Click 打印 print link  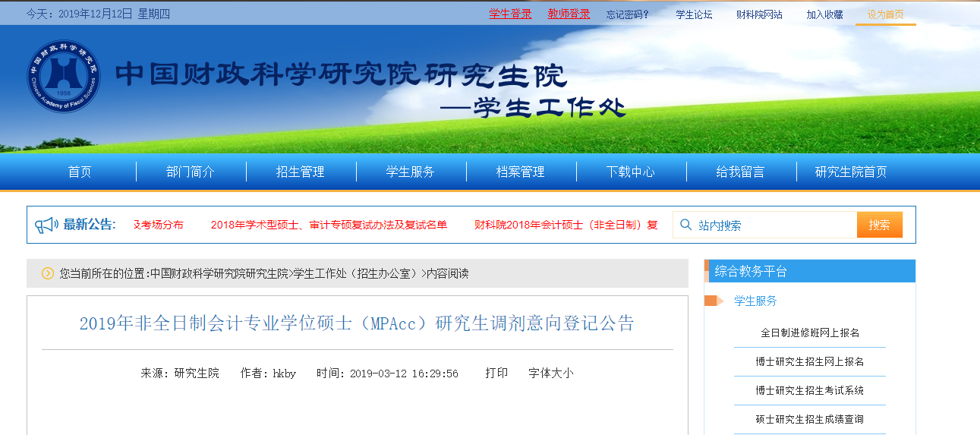497,373
